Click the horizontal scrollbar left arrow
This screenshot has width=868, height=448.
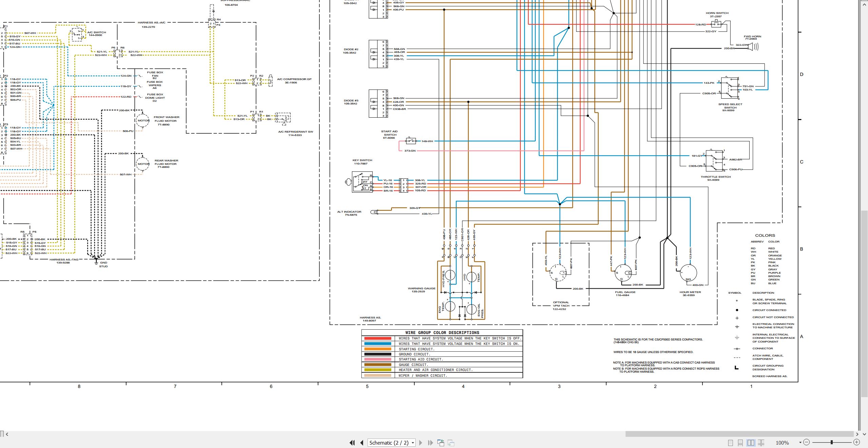click(7, 434)
